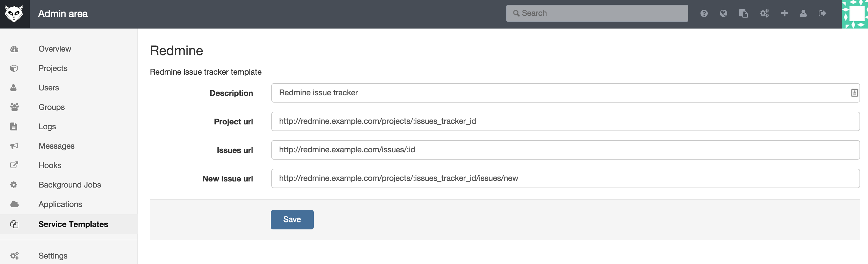
Task: Sign out using the logout arrow icon
Action: (823, 13)
